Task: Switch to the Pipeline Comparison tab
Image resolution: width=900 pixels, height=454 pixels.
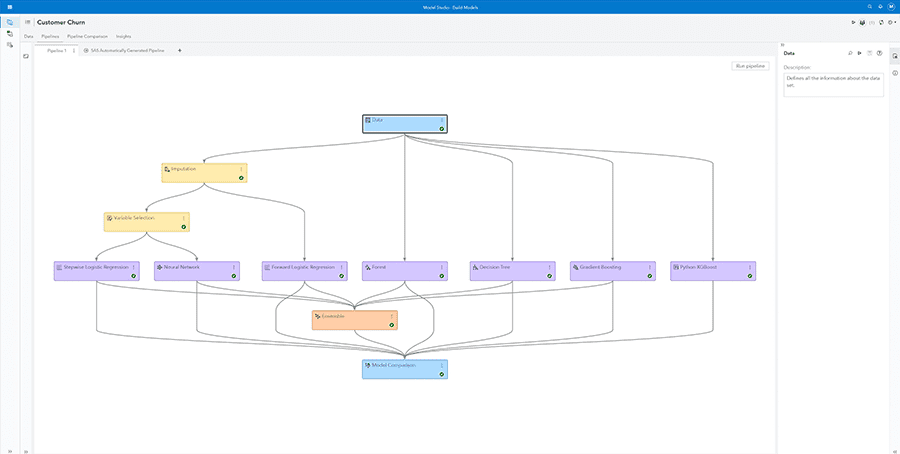Action: pos(87,36)
